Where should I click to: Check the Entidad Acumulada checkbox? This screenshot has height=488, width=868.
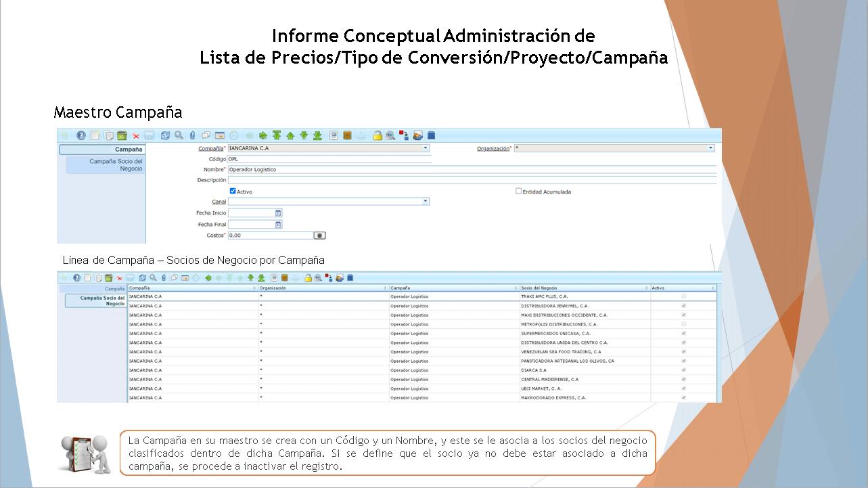tap(519, 191)
